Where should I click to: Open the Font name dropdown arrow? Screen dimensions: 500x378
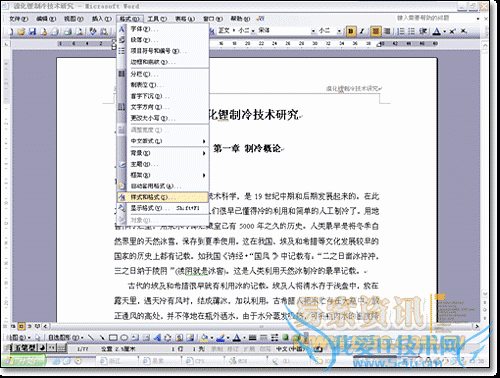click(x=313, y=31)
